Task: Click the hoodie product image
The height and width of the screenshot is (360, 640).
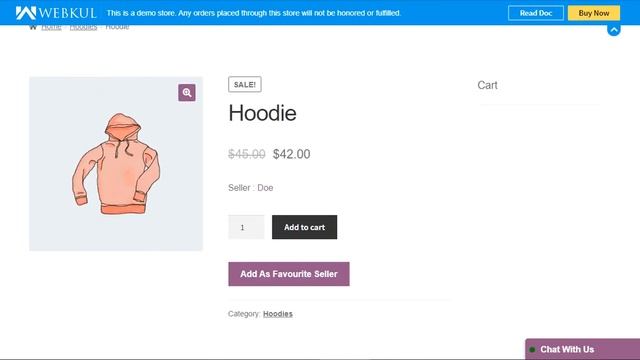Action: (x=116, y=164)
